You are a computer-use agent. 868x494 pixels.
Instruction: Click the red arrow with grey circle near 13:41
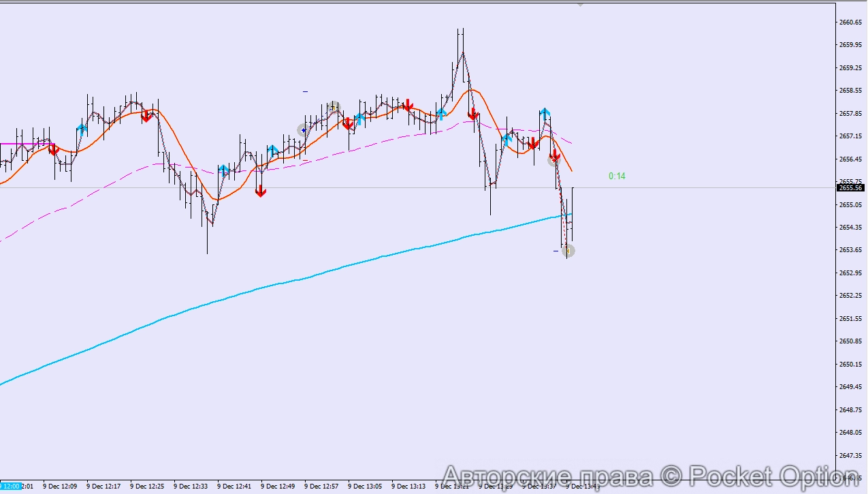tap(555, 158)
